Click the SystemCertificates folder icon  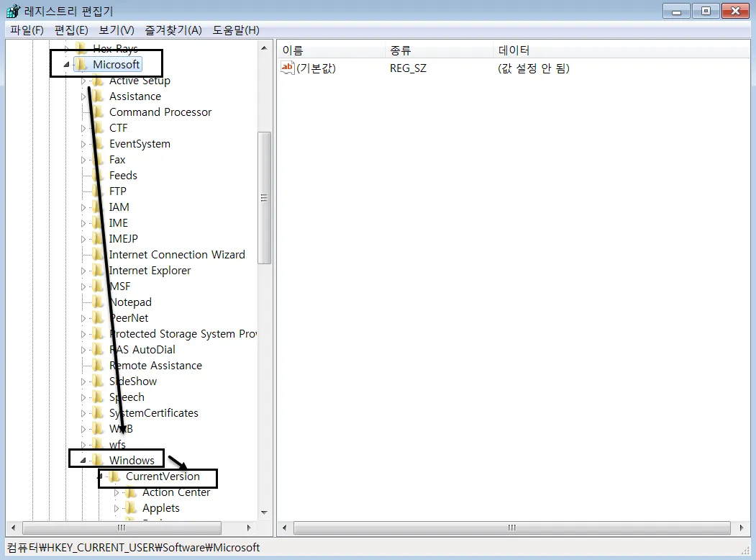(x=98, y=413)
